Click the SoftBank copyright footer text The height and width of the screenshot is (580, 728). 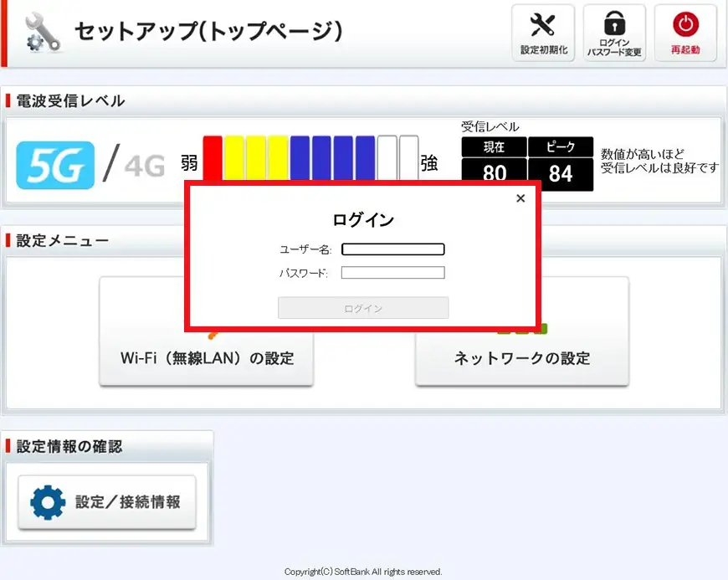click(x=363, y=572)
